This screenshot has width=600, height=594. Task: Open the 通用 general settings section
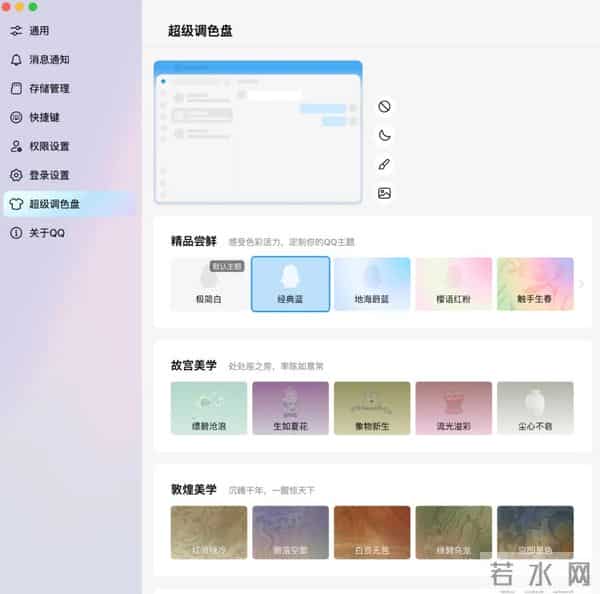point(69,31)
